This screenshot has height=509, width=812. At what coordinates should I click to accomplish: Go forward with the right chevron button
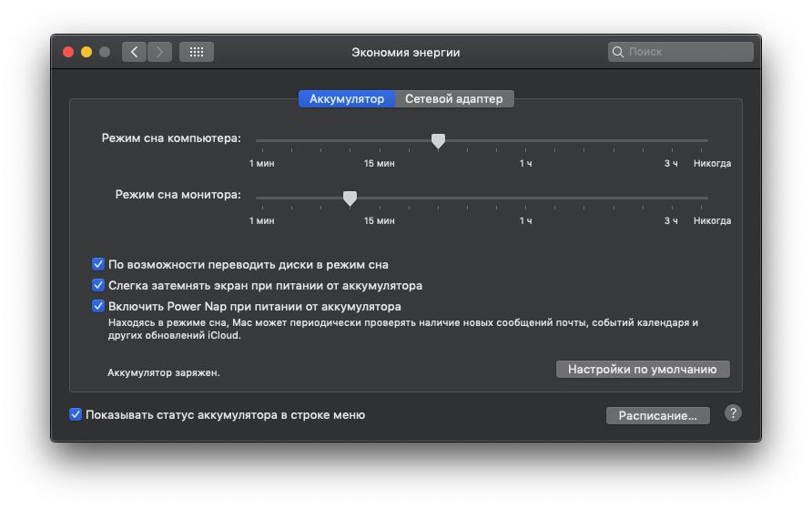[x=159, y=52]
